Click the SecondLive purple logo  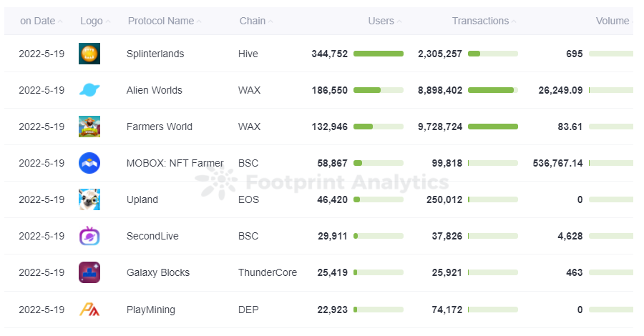click(89, 236)
